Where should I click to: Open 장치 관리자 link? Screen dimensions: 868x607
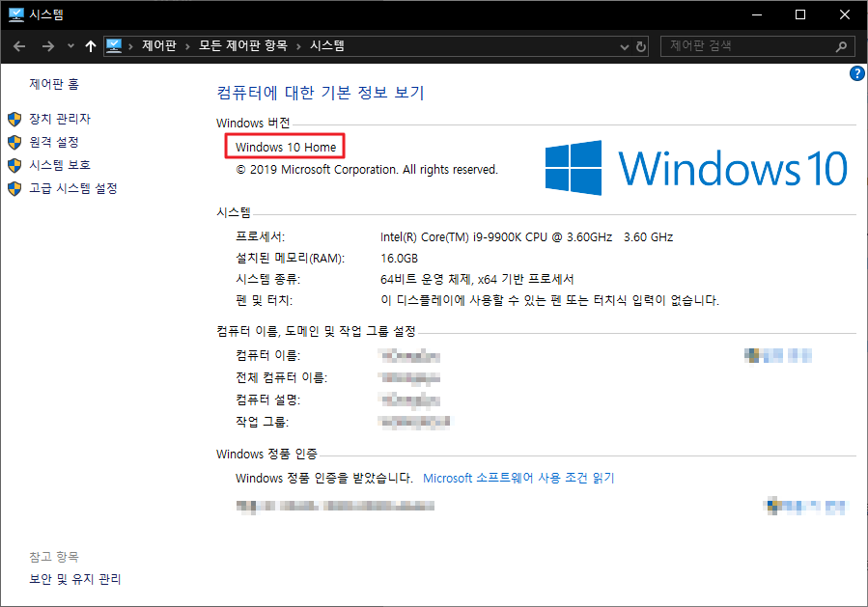point(60,119)
